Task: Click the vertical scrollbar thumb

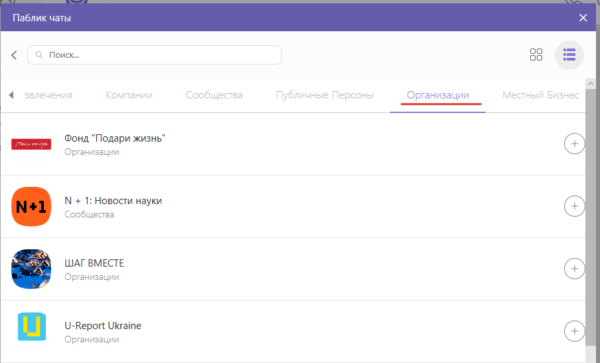Action: coord(590,218)
